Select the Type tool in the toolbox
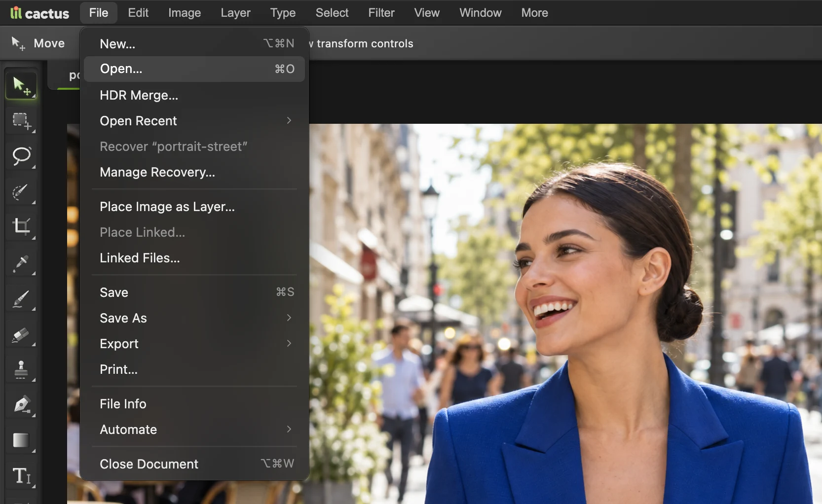 [x=21, y=476]
